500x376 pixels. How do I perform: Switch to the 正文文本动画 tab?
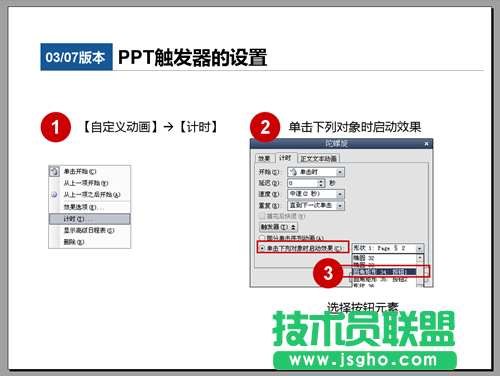319,159
